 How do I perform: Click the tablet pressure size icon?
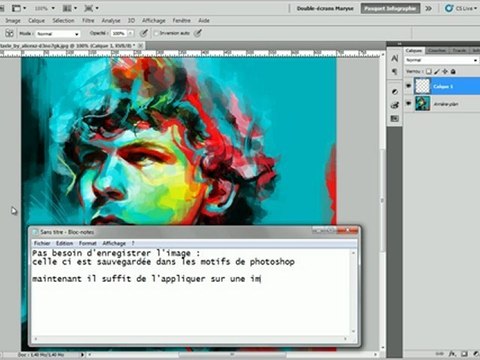pyautogui.click(x=198, y=33)
